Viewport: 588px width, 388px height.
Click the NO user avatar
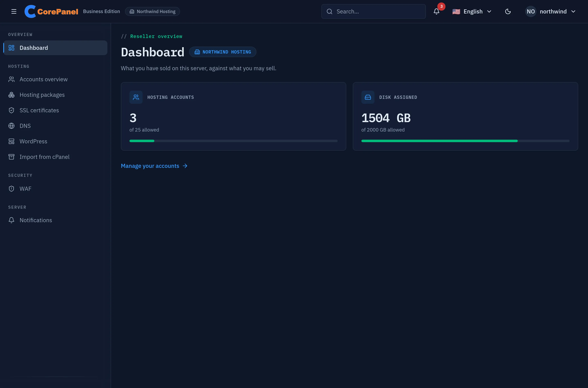pos(531,11)
